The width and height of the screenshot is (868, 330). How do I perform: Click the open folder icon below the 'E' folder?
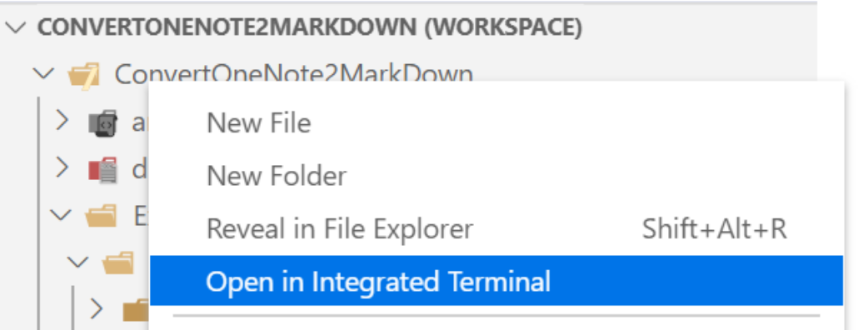point(118,262)
